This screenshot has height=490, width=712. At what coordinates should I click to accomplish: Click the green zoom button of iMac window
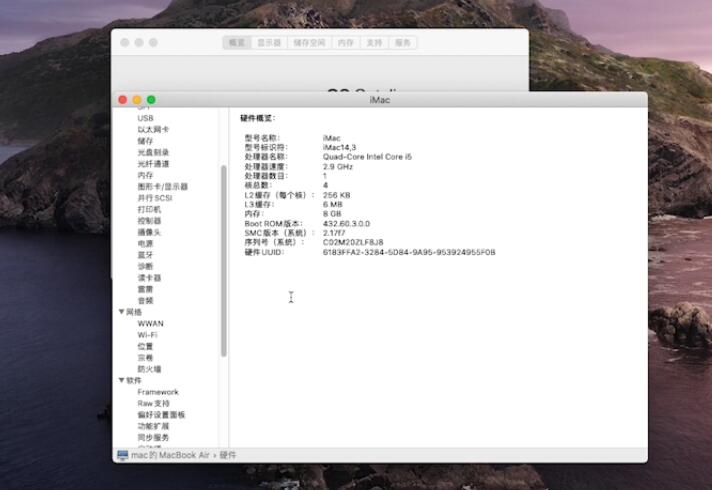pyautogui.click(x=151, y=99)
